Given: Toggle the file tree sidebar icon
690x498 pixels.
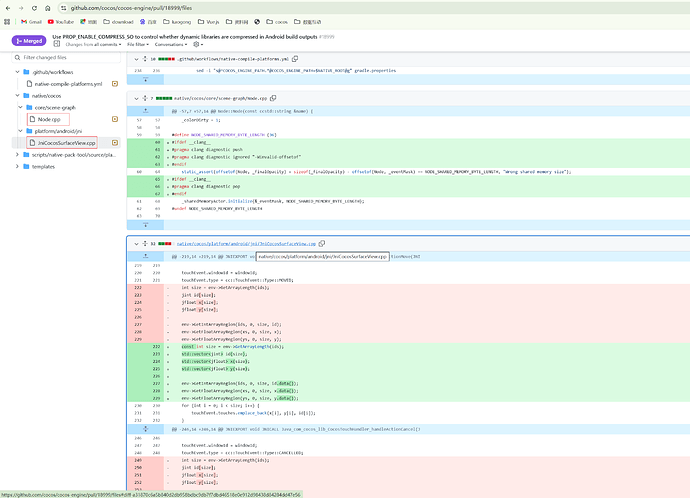Looking at the screenshot, I should [x=57, y=44].
